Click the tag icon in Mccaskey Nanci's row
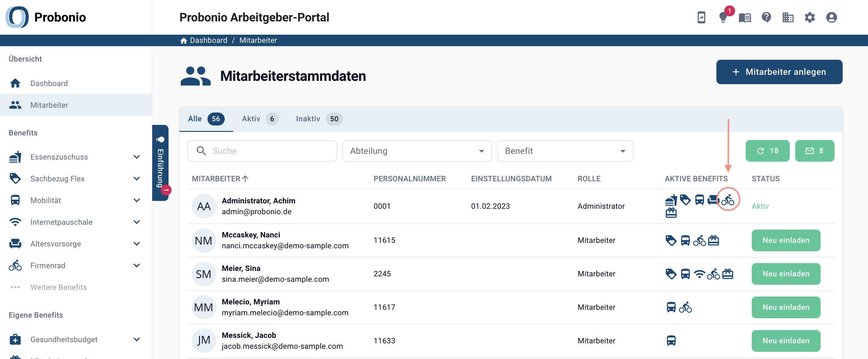The image size is (868, 359). tap(671, 240)
